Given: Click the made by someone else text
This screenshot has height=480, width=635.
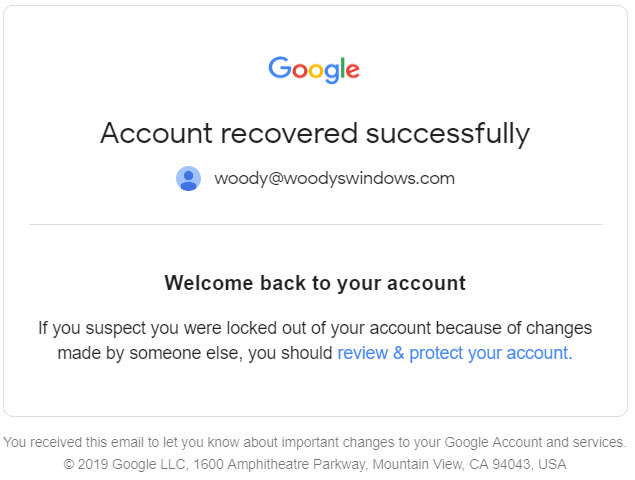Looking at the screenshot, I should 150,353.
